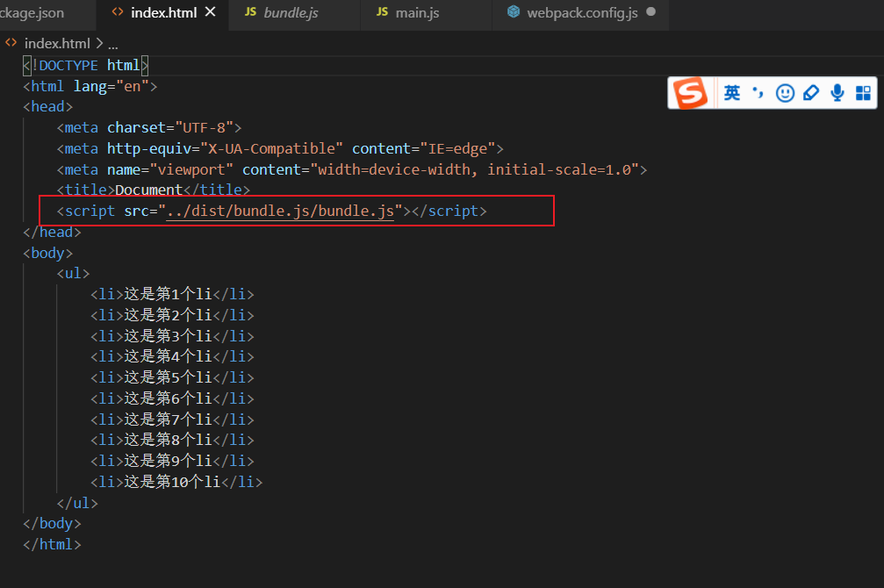
Task: Open the webpack.config.js tab
Action: point(582,13)
